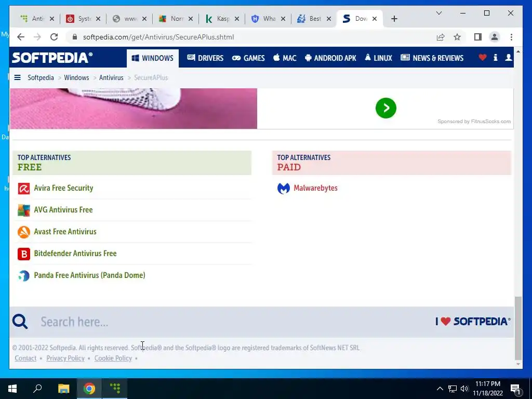Click the Avast Free Antivirus icon

coord(24,232)
